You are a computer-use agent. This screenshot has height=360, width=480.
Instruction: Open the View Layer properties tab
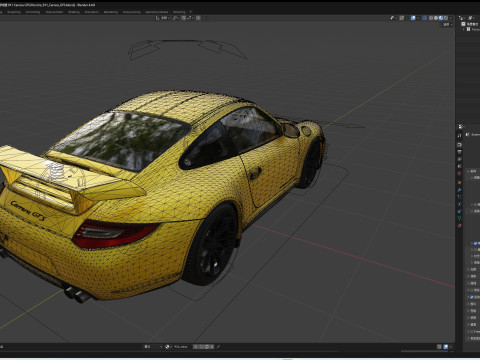[460, 159]
